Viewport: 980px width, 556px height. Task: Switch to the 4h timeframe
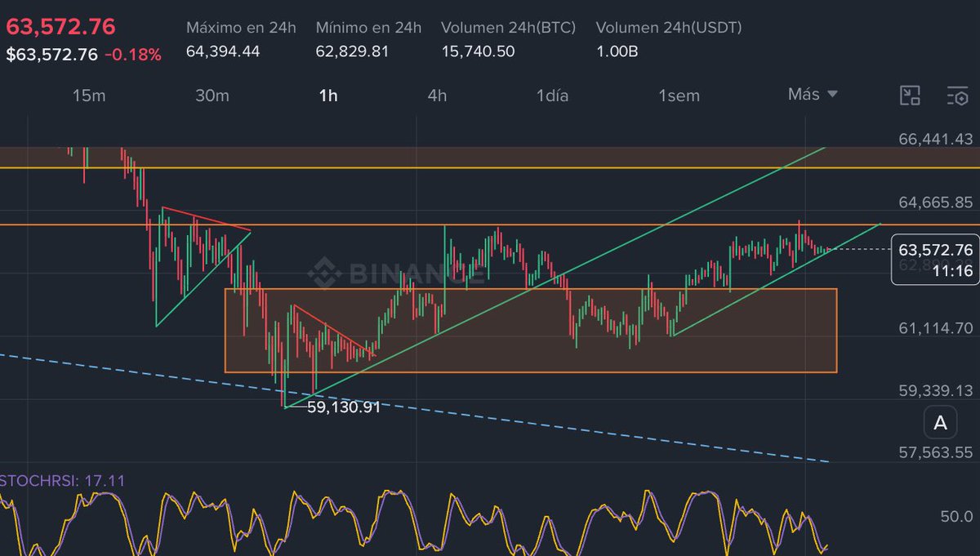[437, 96]
